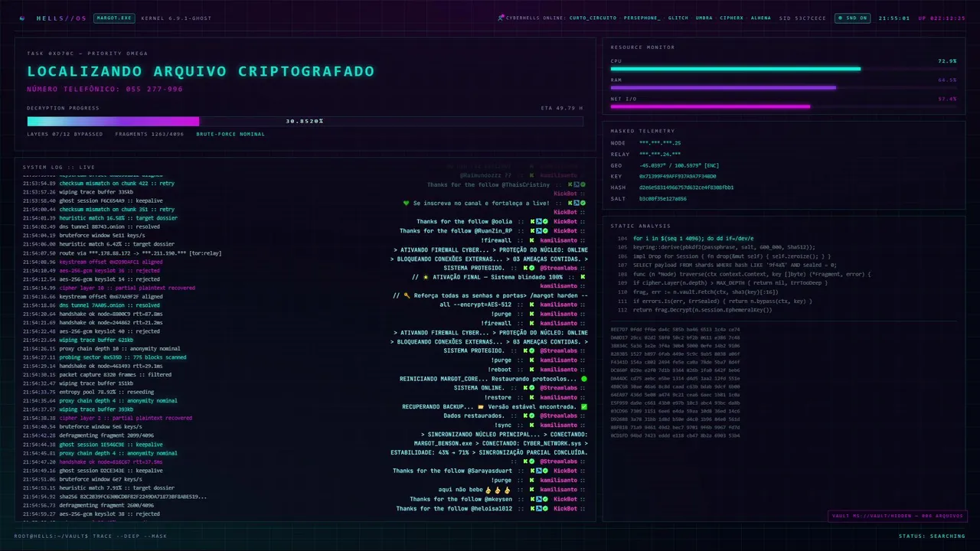Image resolution: width=980 pixels, height=551 pixels.
Task: Click the verified badge in the @RuanZin_RP follow row
Action: click(x=544, y=230)
